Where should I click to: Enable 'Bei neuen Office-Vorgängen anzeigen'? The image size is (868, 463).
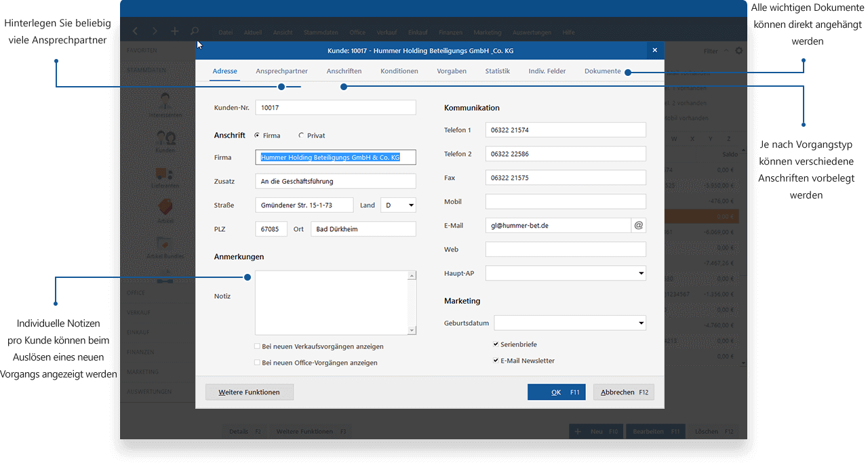point(258,363)
